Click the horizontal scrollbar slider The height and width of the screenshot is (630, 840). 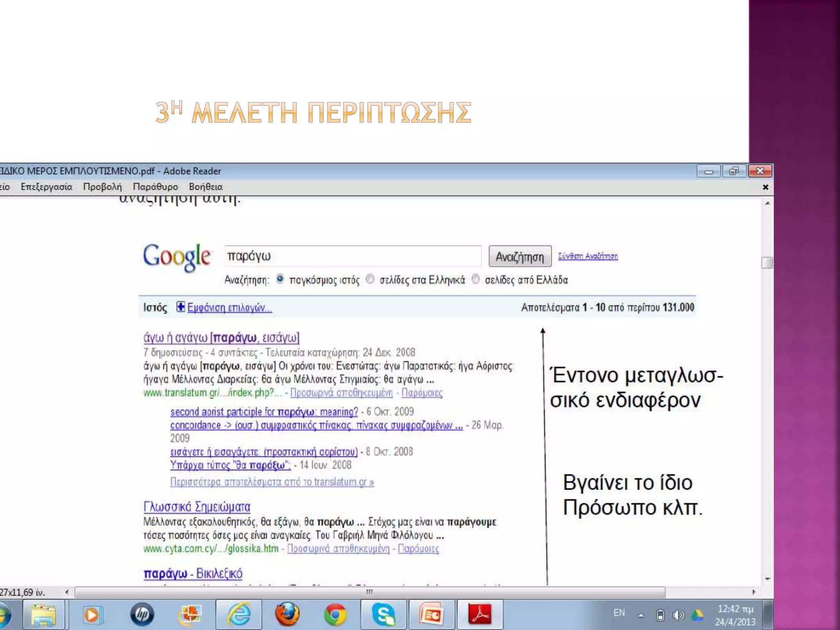[369, 592]
